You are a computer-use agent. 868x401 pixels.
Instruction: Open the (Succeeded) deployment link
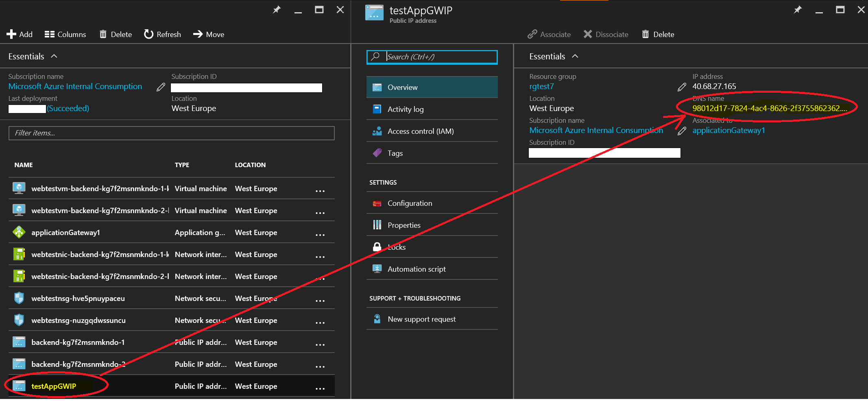pyautogui.click(x=68, y=108)
